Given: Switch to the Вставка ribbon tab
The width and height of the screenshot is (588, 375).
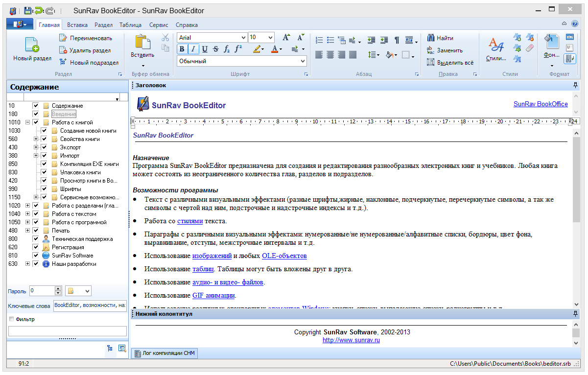Looking at the screenshot, I should [x=77, y=25].
